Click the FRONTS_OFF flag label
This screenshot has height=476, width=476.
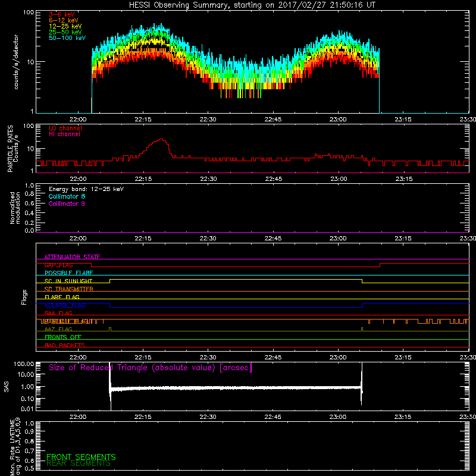pos(63,337)
